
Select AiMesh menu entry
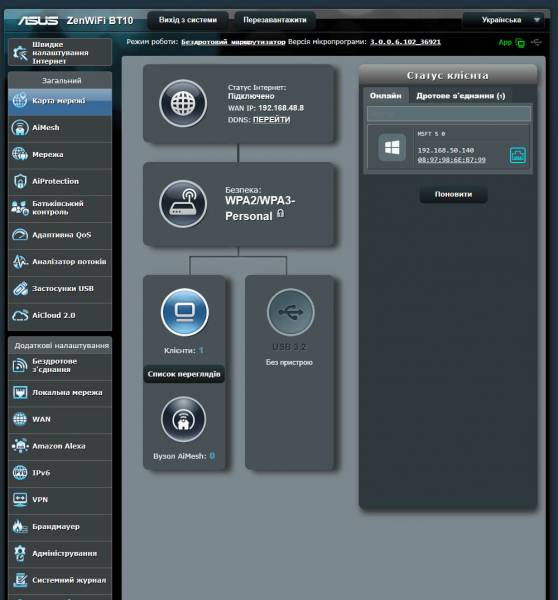tap(60, 128)
